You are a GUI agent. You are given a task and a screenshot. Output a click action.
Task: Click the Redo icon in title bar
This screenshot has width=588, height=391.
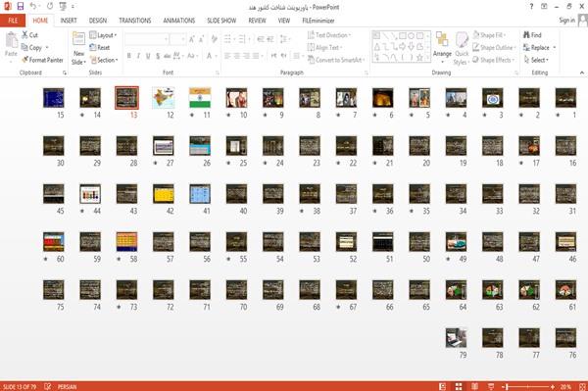click(x=50, y=6)
